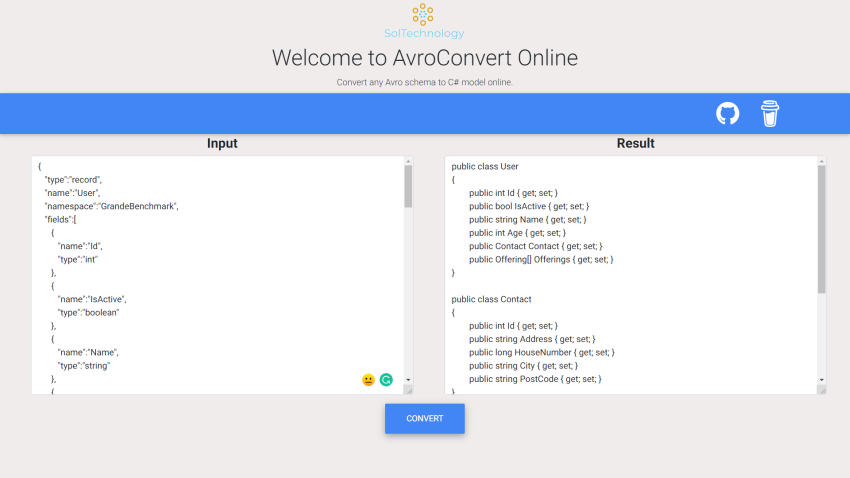Click the "Convert any Avro schema to C# model online." subtitle
Viewport: 850px width, 478px height.
click(424, 82)
